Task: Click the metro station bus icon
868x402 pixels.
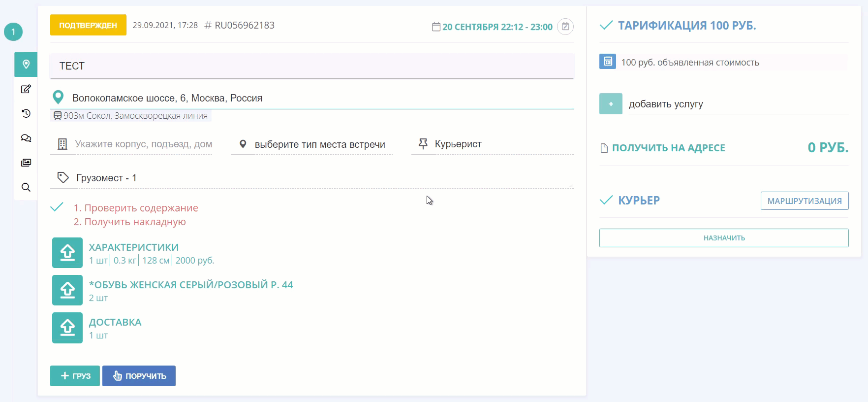Action: tap(58, 116)
